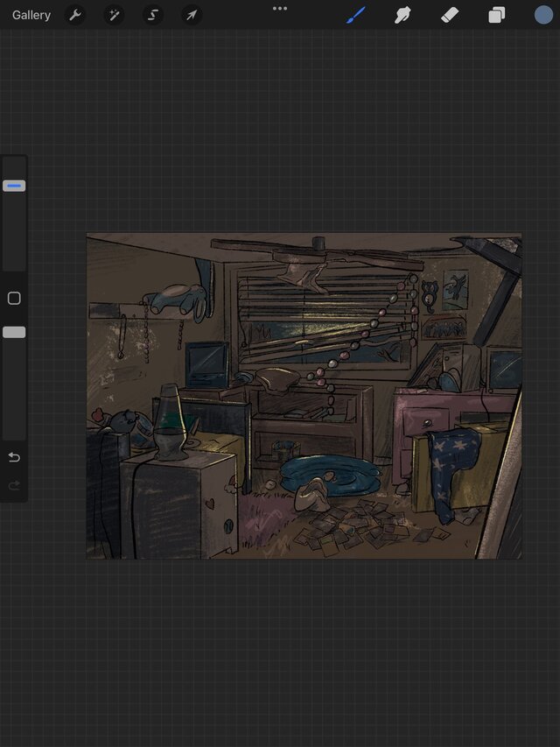Tap the three-dot menu at top center
The image size is (560, 747).
[280, 8]
